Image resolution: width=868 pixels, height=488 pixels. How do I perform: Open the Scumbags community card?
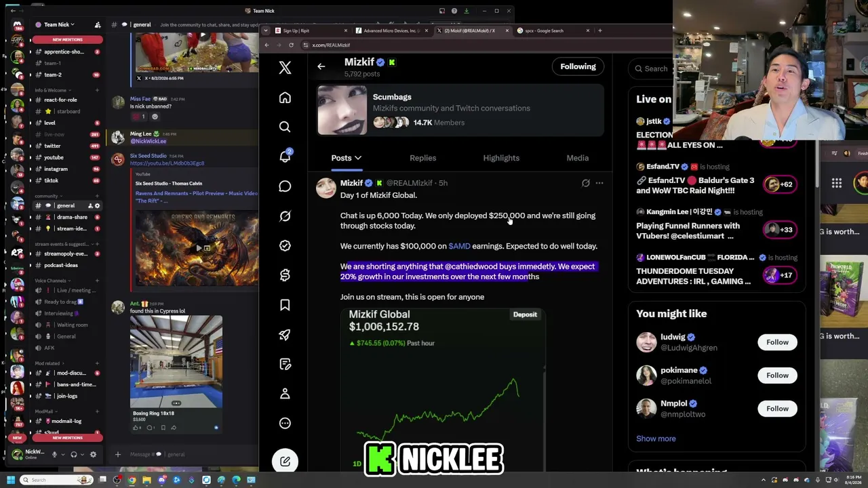pos(460,110)
